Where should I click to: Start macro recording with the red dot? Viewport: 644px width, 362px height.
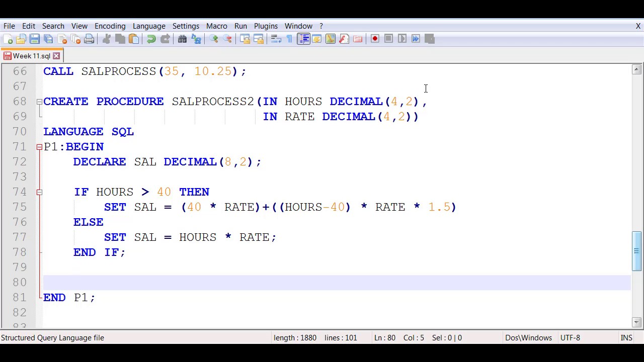375,39
